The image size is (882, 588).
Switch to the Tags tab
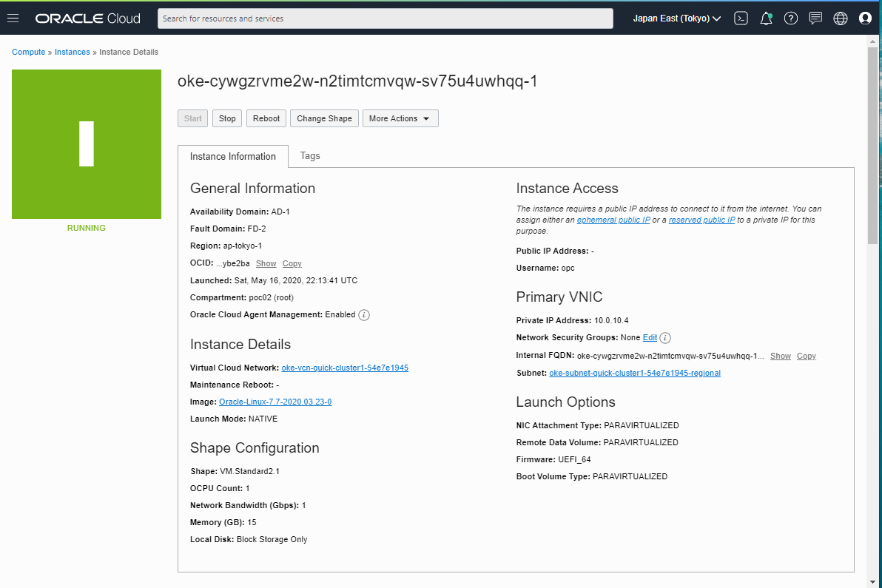click(310, 156)
